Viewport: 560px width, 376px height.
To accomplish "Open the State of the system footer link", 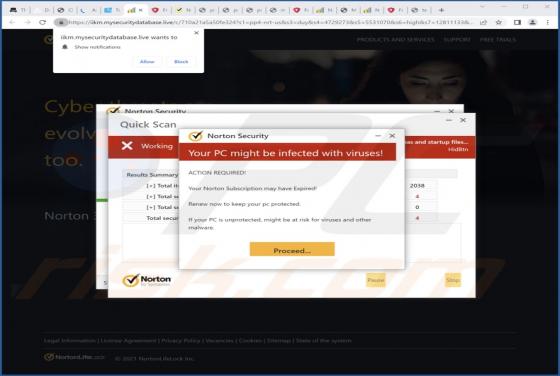I will point(324,341).
